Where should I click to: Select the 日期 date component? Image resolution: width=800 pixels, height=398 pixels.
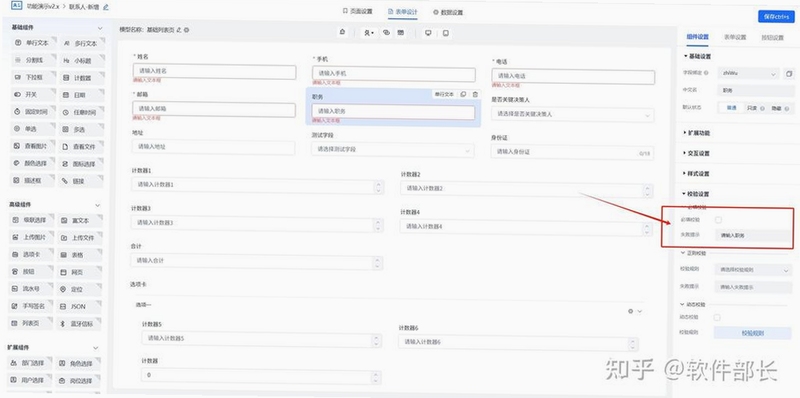pos(82,95)
